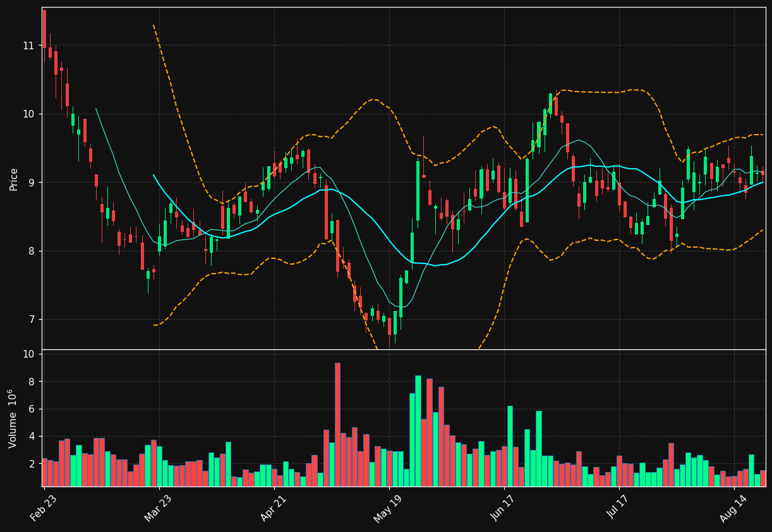Select the Jun 17 x-axis label
Screen dimensions: 772x532
coord(504,507)
